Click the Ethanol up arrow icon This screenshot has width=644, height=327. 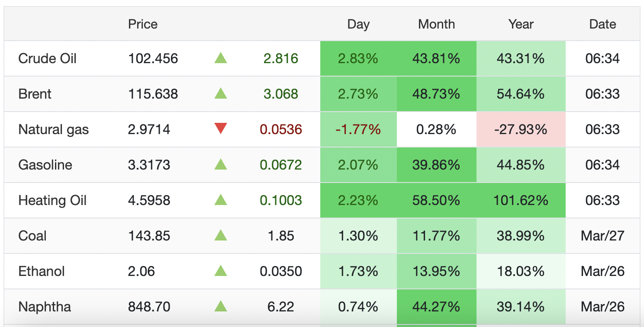click(221, 271)
